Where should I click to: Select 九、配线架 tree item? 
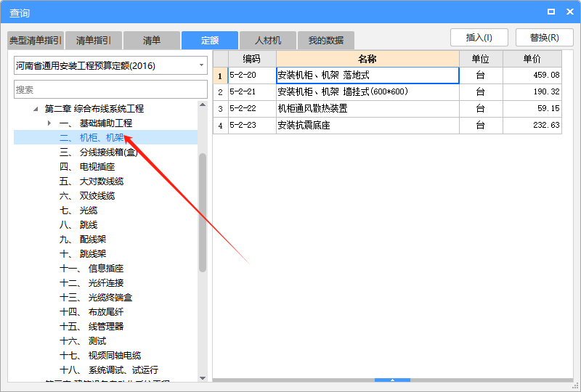click(x=83, y=239)
